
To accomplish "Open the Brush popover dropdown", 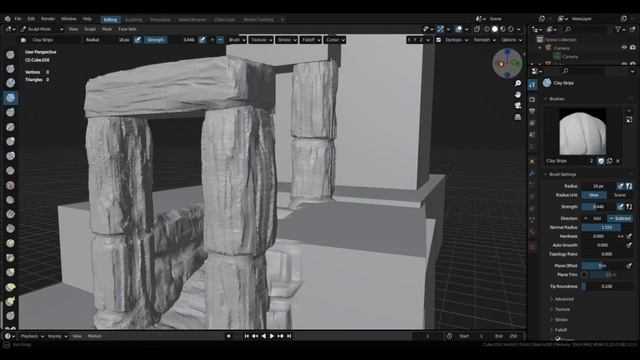I will click(237, 40).
